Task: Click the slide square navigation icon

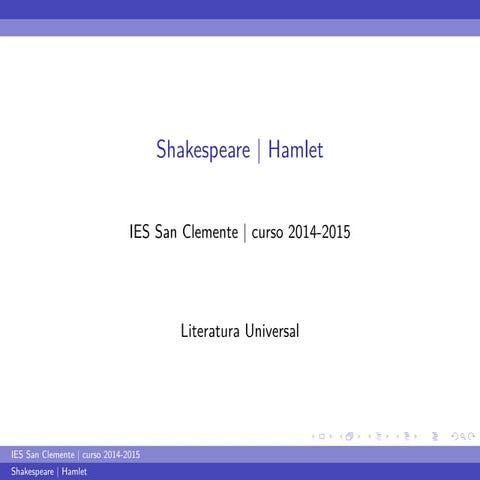Action: (x=322, y=436)
